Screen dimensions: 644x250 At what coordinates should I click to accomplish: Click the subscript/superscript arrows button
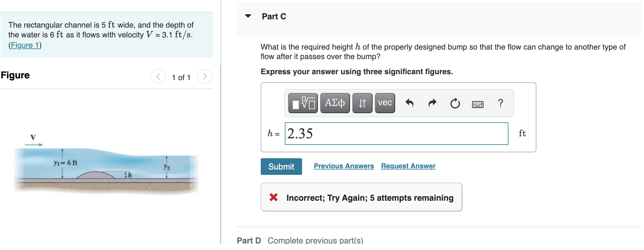[362, 103]
